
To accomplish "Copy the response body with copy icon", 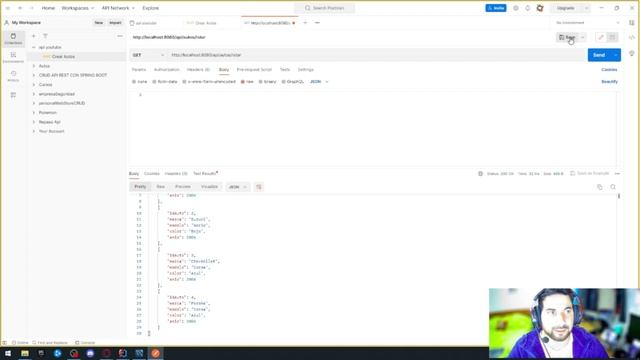I will pos(600,187).
